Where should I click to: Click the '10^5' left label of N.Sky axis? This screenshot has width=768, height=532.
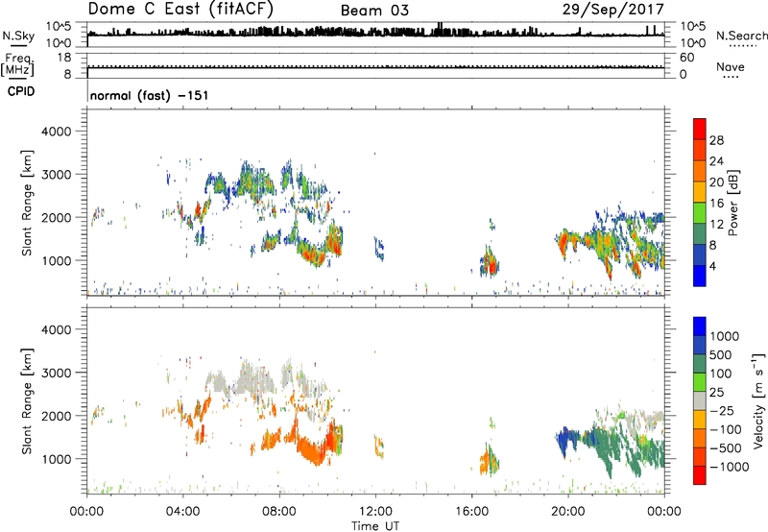click(x=59, y=26)
